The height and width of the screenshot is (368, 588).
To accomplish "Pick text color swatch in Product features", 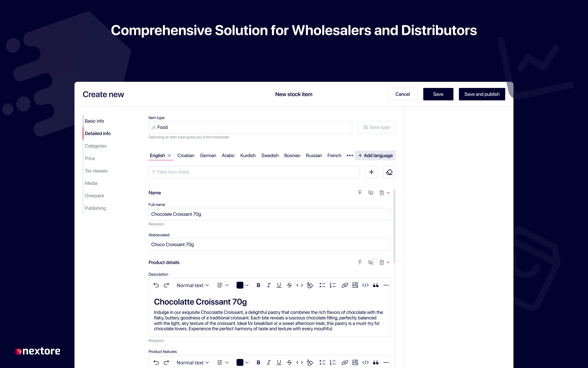I will (240, 363).
